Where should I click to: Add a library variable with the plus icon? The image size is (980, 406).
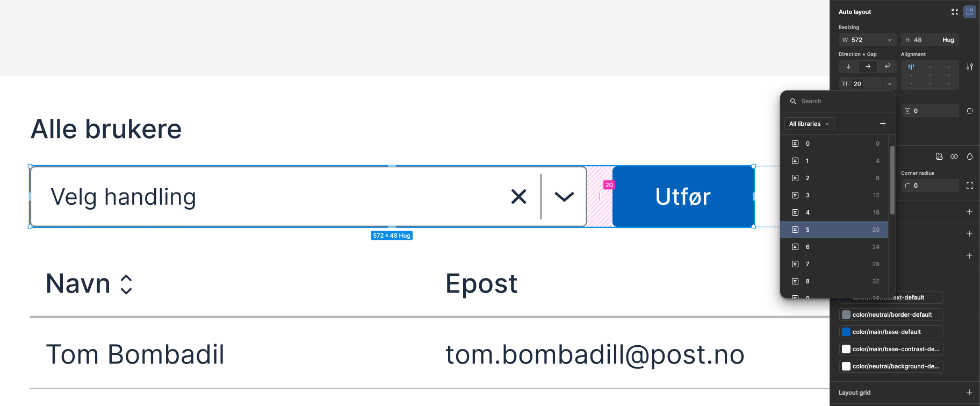(x=883, y=124)
